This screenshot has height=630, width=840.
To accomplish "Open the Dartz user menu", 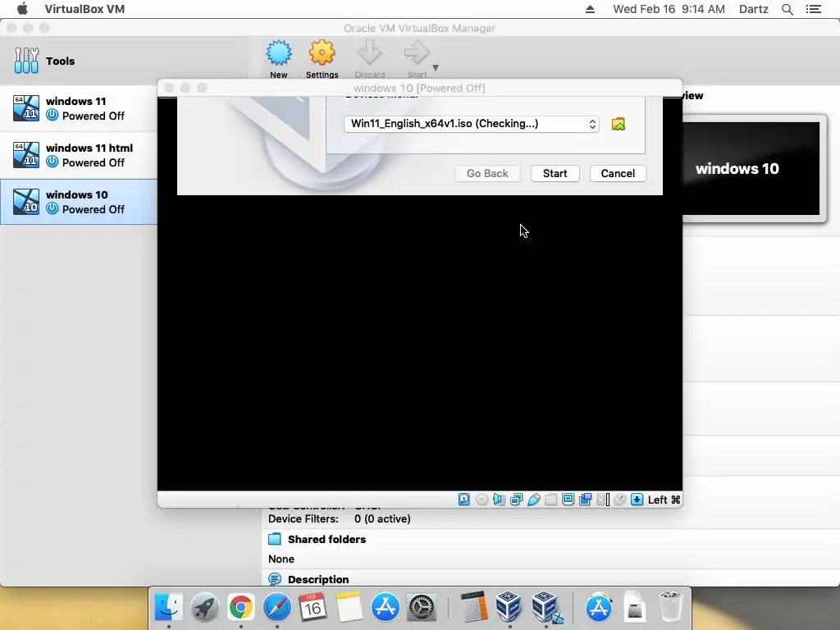I will pyautogui.click(x=754, y=9).
